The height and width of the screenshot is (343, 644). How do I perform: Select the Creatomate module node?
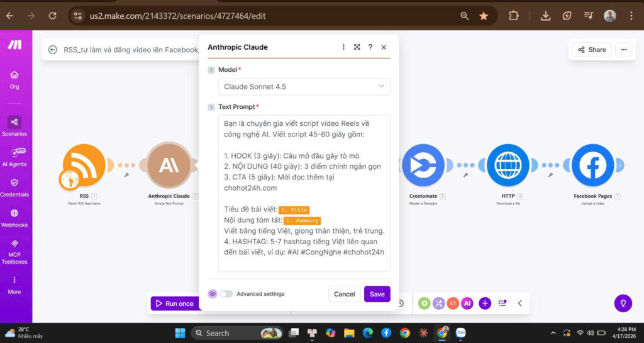pyautogui.click(x=423, y=166)
